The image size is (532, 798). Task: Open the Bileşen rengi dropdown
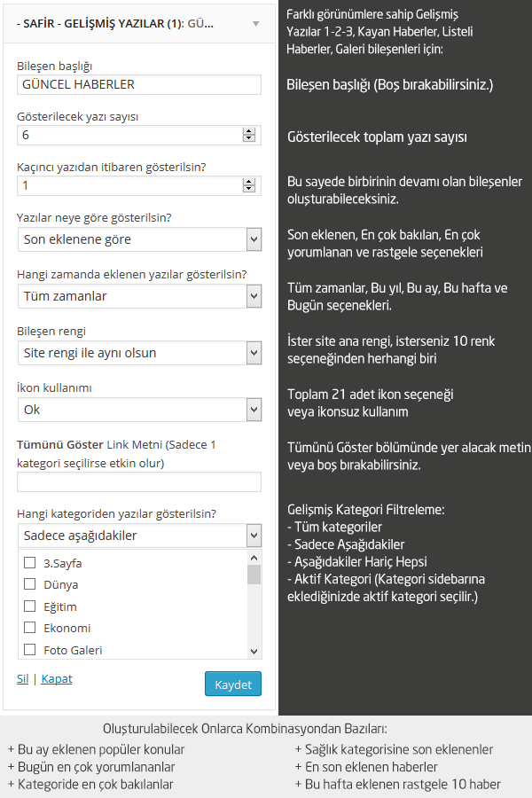(x=139, y=353)
